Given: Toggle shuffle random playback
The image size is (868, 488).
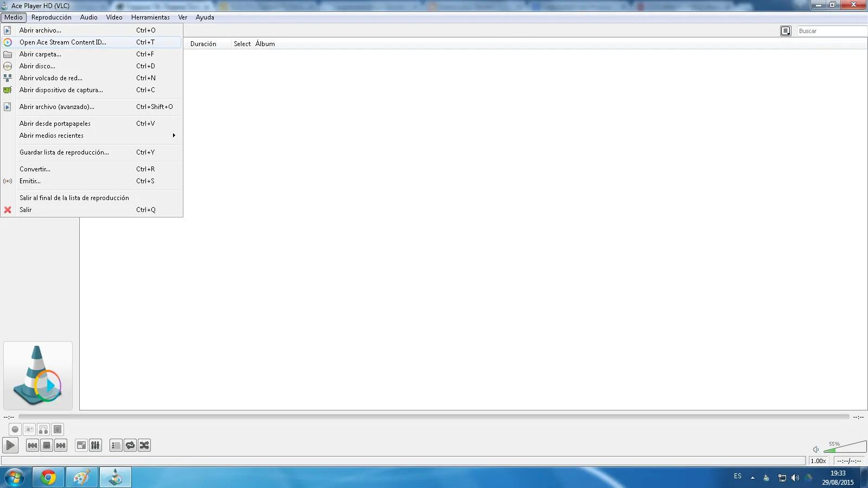Looking at the screenshot, I should tap(144, 445).
